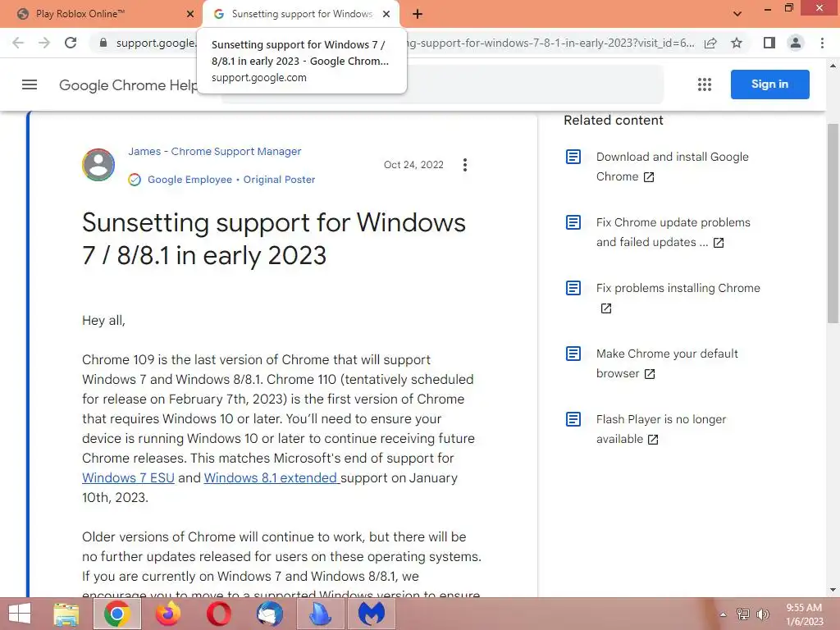Click the page vertical scrollbar thumb
Viewport: 840px width, 630px height.
833,223
